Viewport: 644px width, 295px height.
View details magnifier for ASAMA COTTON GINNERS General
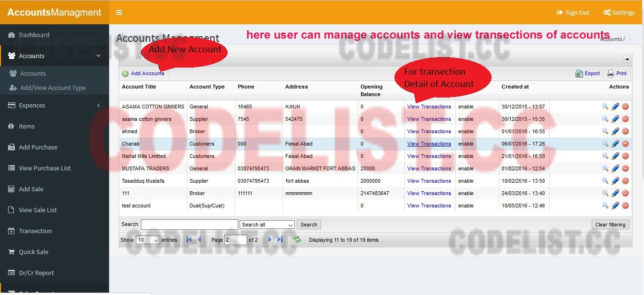[605, 107]
